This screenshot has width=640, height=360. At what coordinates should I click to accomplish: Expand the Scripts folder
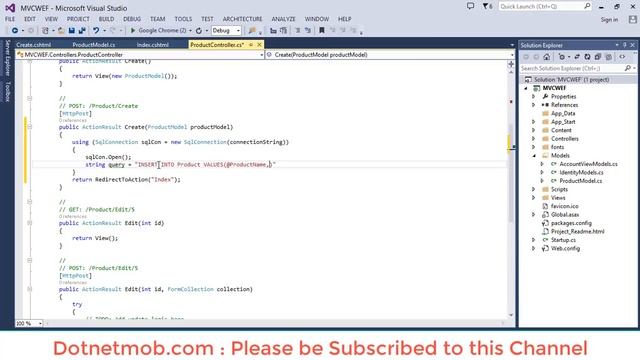533,189
